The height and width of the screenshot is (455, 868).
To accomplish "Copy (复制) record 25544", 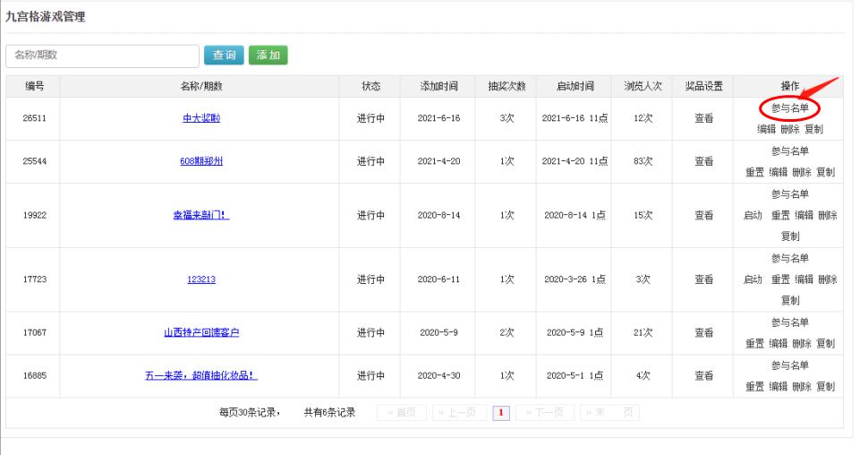I will tap(825, 172).
